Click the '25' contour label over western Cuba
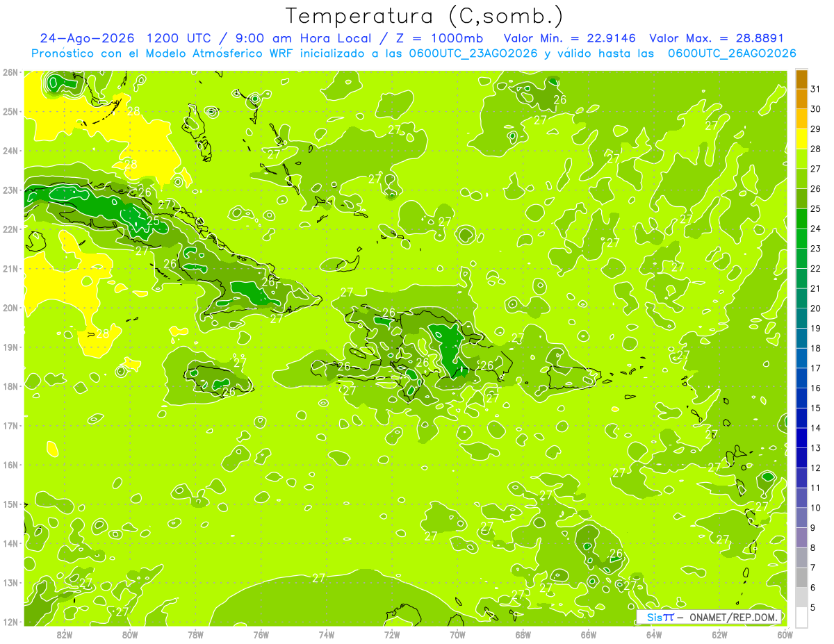This screenshot has height=644, width=834. pyautogui.click(x=153, y=222)
